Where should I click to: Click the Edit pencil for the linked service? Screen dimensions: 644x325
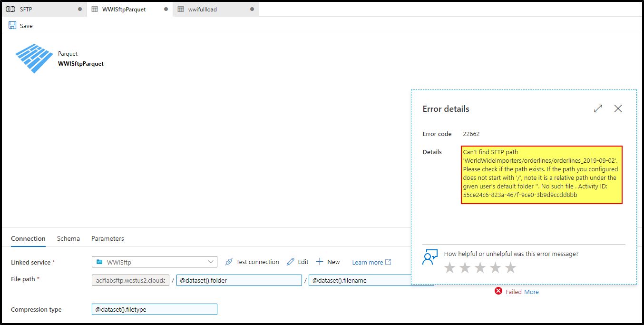[x=290, y=262]
